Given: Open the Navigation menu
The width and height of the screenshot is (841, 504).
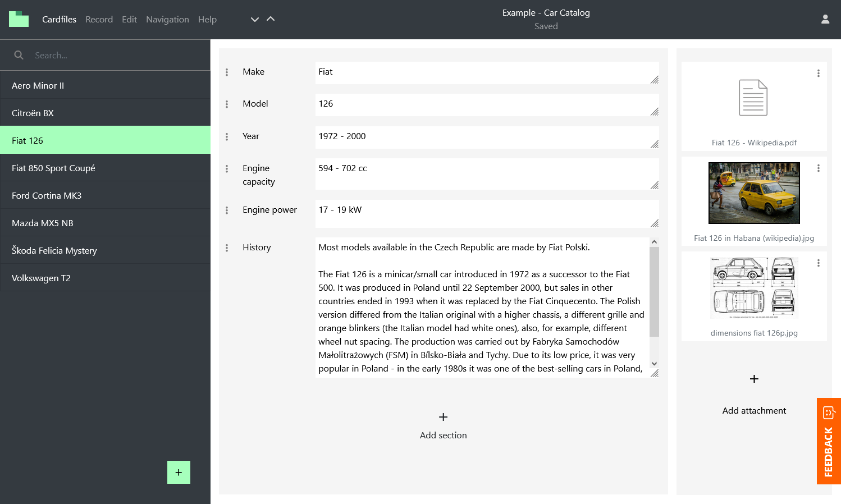Looking at the screenshot, I should (167, 20).
